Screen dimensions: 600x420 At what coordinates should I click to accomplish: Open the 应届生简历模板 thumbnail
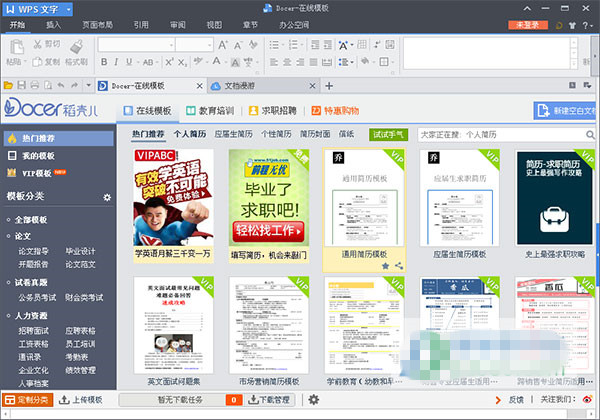pyautogui.click(x=459, y=197)
